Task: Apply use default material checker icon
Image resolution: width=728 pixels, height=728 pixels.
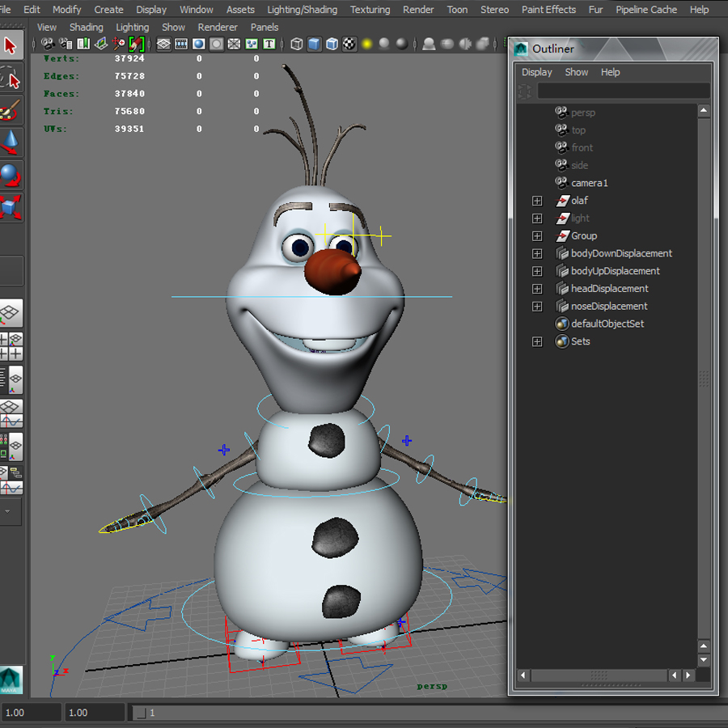Action: click(x=348, y=44)
